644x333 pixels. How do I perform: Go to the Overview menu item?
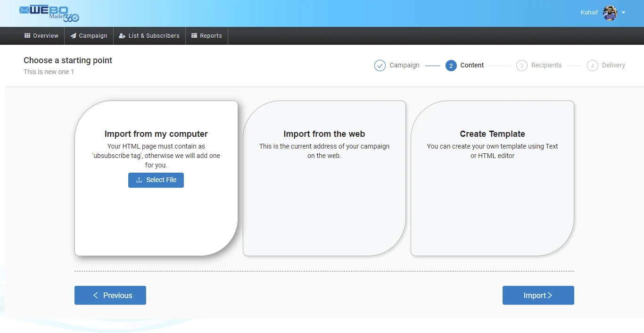click(41, 36)
